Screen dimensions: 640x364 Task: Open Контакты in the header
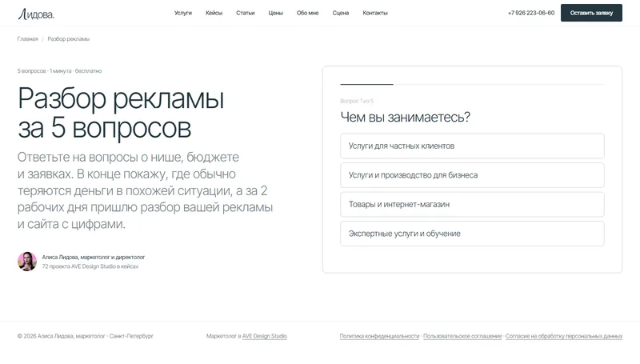[x=375, y=13]
